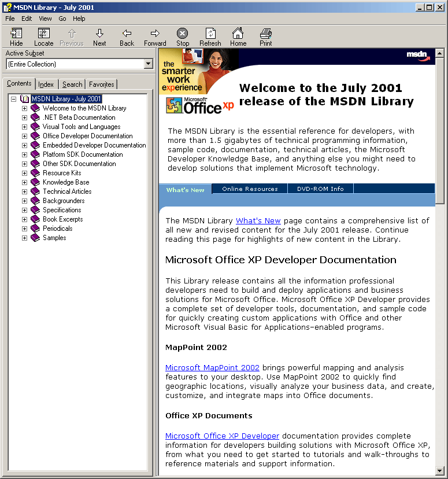Select the Knowledge Base tree item

66,182
